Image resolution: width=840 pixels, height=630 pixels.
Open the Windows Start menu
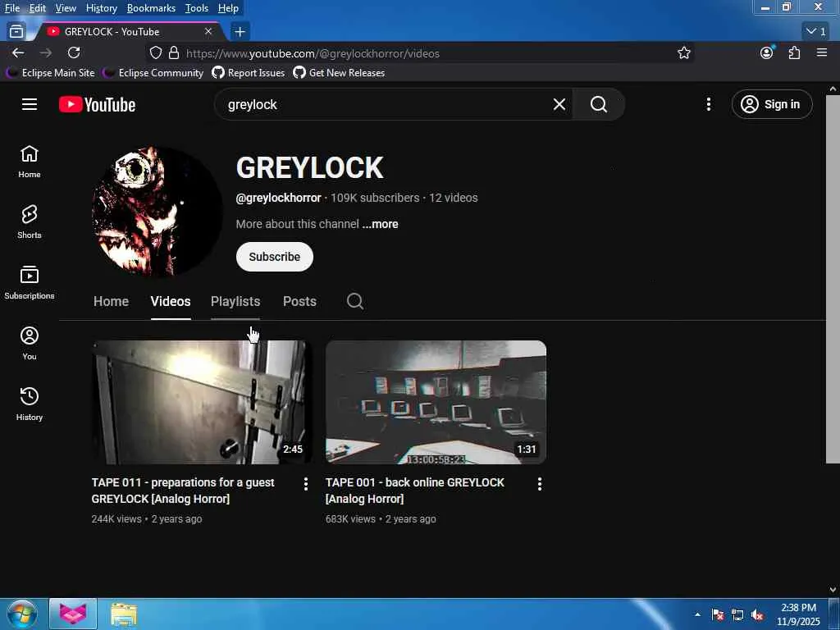(22, 614)
